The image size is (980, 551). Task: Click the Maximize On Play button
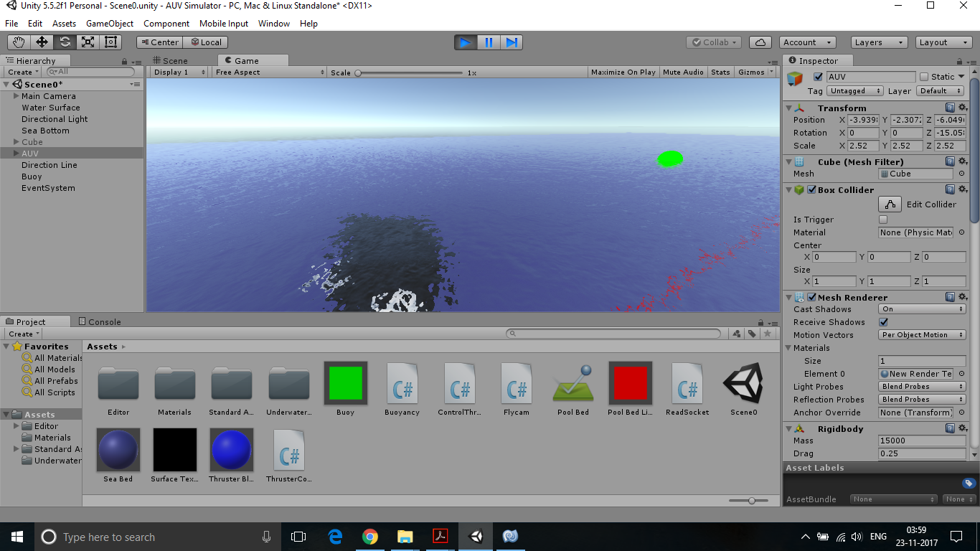coord(623,72)
